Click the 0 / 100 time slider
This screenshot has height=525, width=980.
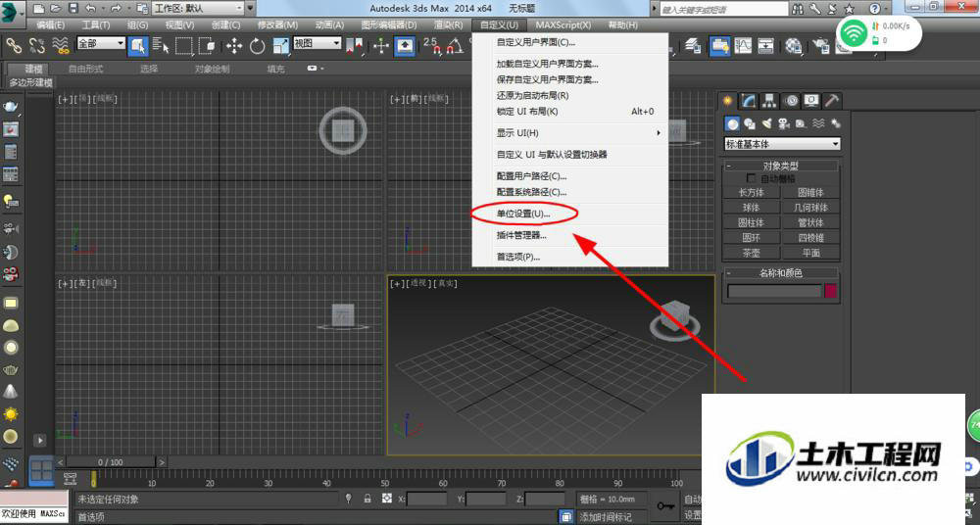click(x=110, y=462)
